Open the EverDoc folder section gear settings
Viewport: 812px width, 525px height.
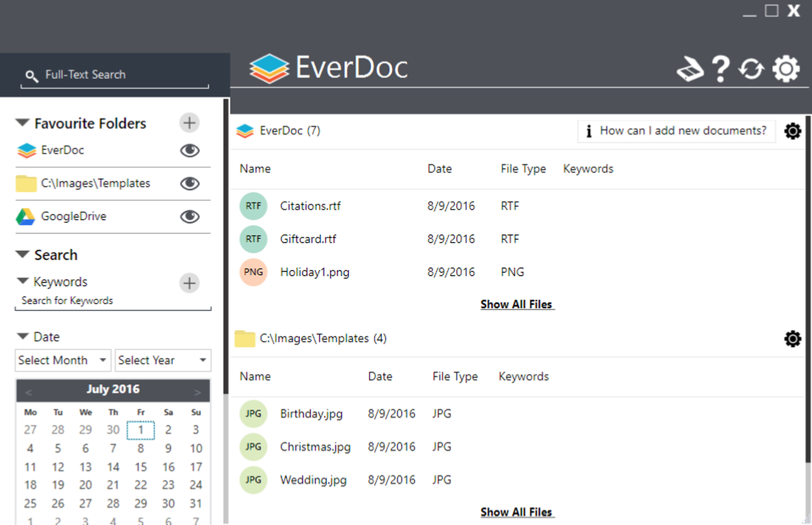793,131
